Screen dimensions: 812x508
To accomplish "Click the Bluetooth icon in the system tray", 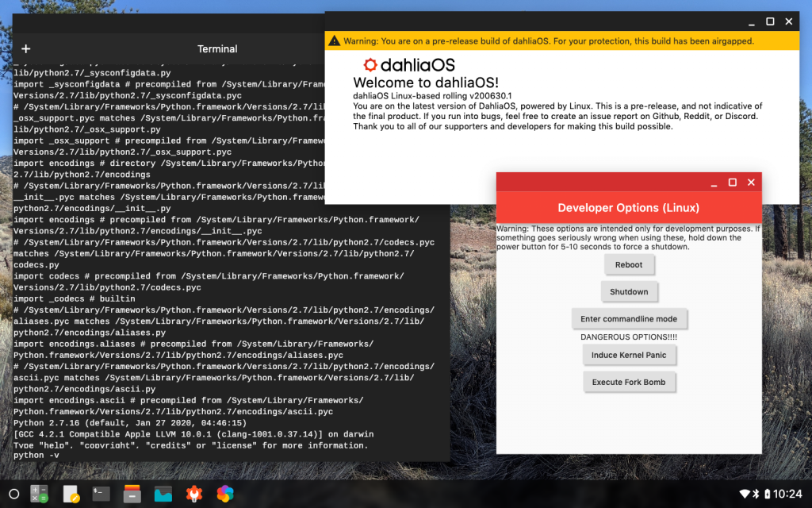I will (756, 494).
